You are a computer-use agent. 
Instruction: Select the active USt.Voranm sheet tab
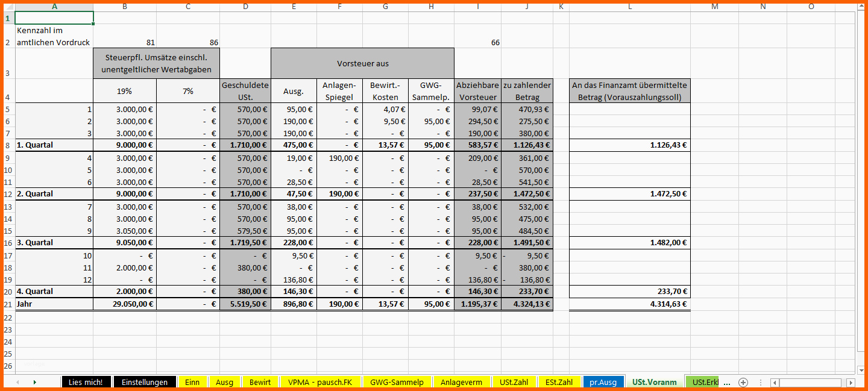click(x=654, y=382)
